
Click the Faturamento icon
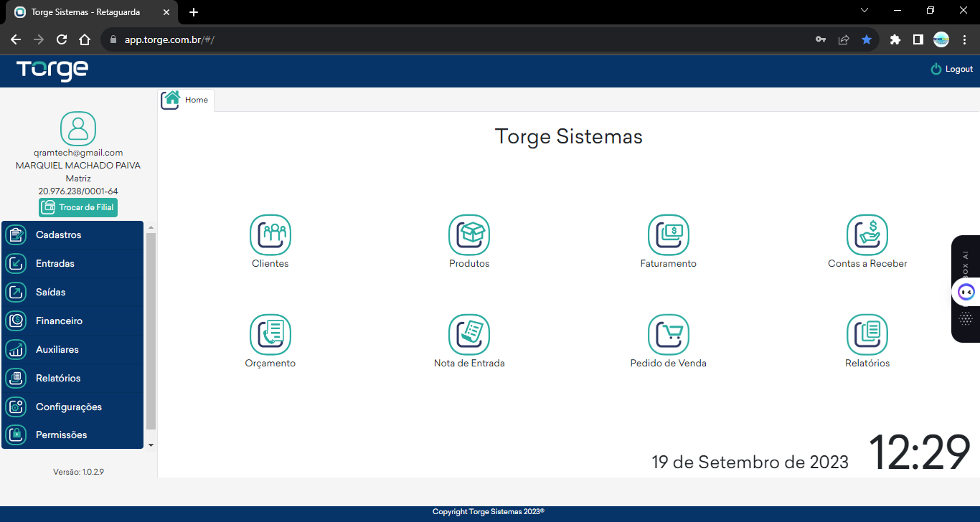668,235
